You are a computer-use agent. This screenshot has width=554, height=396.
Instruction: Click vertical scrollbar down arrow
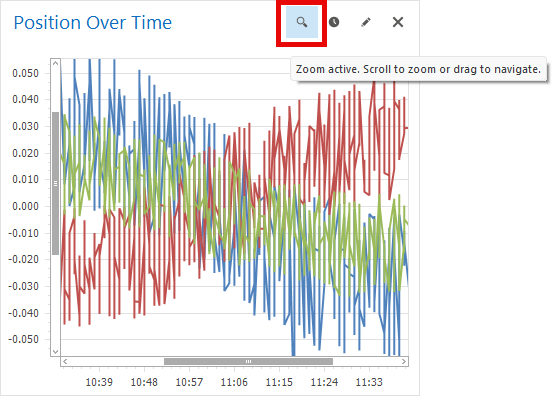click(55, 351)
